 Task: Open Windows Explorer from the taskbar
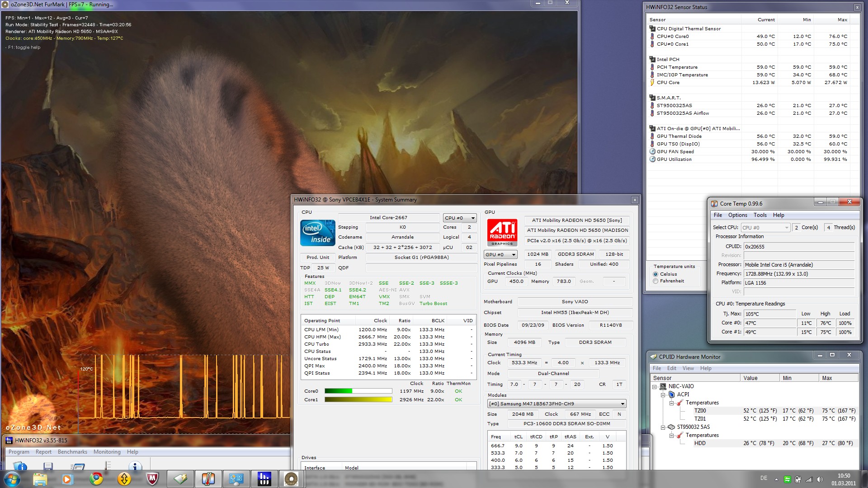[x=40, y=479]
